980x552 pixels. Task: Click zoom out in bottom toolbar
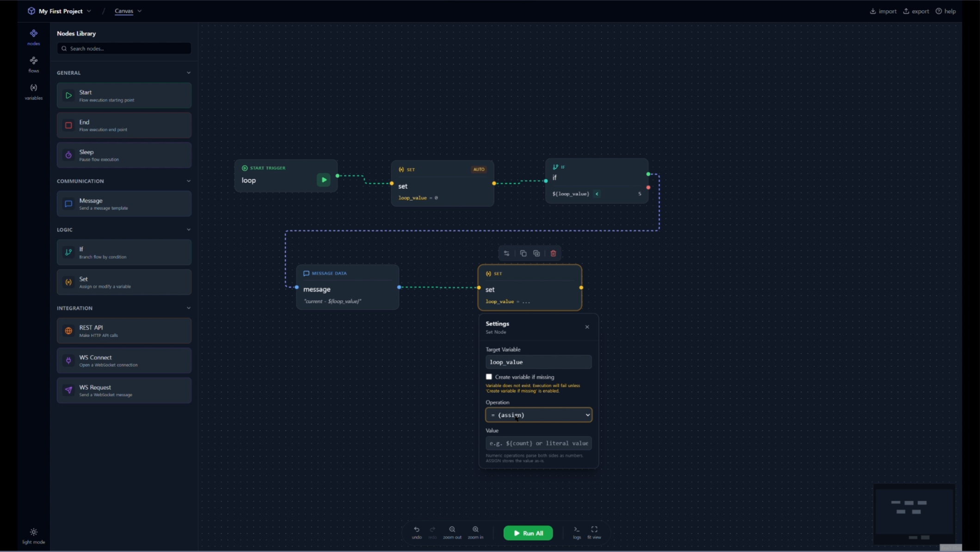(452, 533)
